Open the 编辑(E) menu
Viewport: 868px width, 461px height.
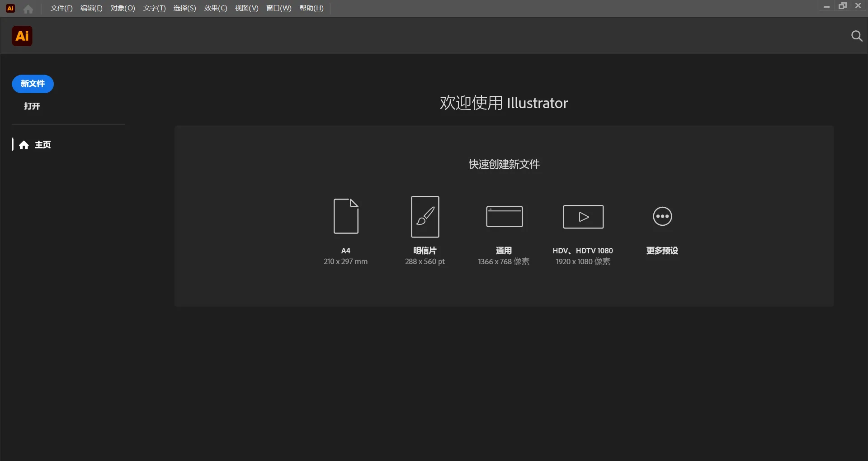click(91, 8)
